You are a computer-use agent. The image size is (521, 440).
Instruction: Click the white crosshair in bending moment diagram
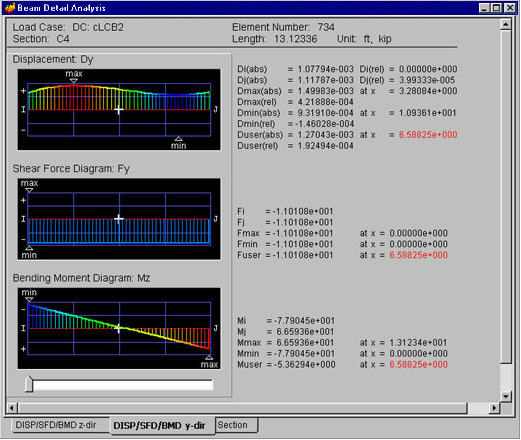click(x=119, y=328)
